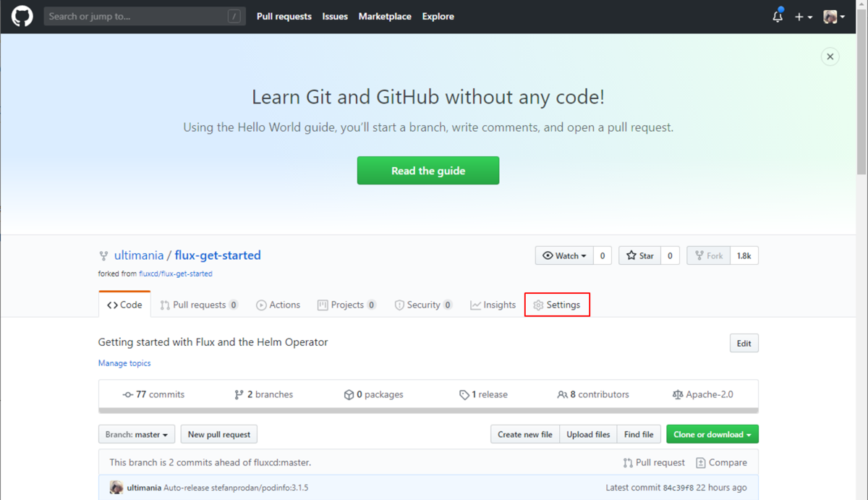Click the language bar under repository stats
Screen dimensions: 868x500
[x=428, y=410]
